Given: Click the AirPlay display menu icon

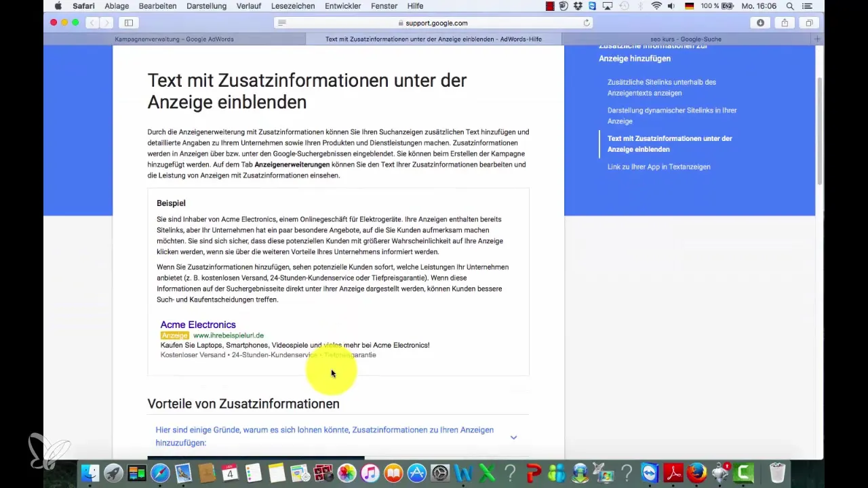Looking at the screenshot, I should point(608,6).
